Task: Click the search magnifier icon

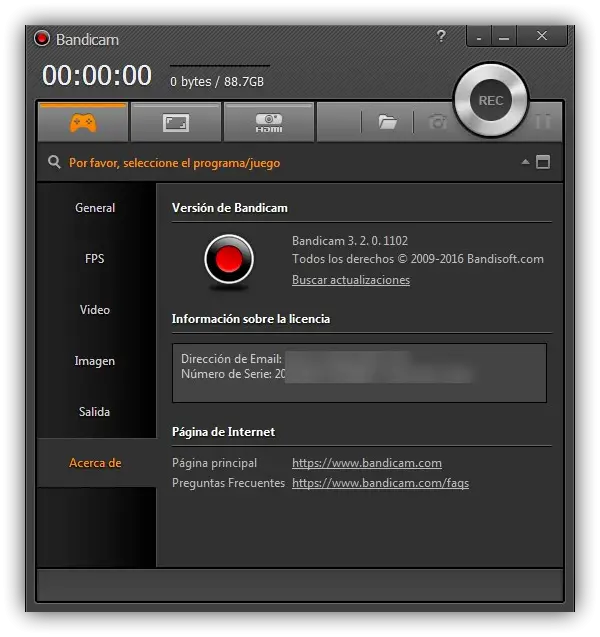Action: pyautogui.click(x=54, y=162)
